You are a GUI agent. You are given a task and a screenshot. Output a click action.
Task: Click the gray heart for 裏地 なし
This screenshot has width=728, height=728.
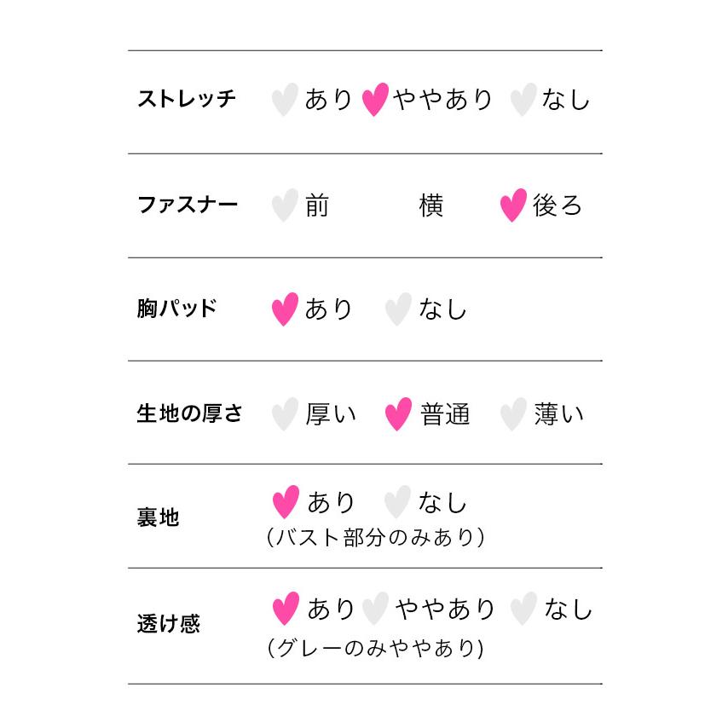click(x=398, y=502)
